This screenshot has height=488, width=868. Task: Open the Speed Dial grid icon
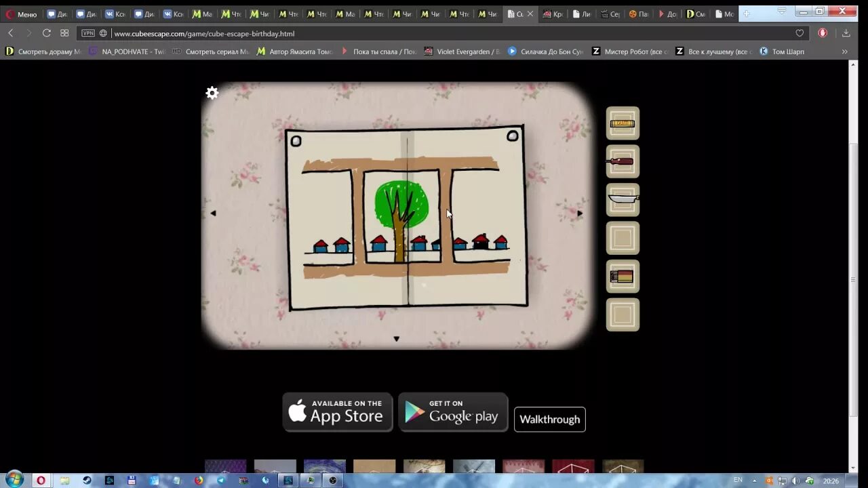[x=64, y=33]
